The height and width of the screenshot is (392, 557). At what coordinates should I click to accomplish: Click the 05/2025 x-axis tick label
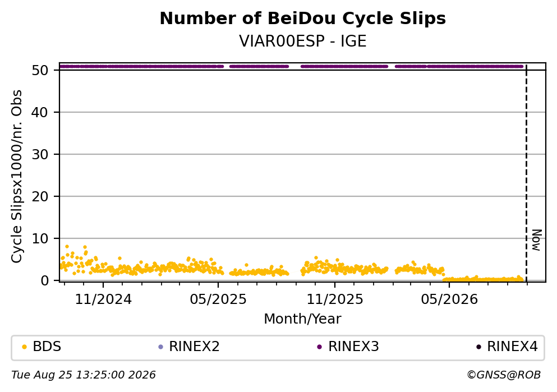coord(218,299)
